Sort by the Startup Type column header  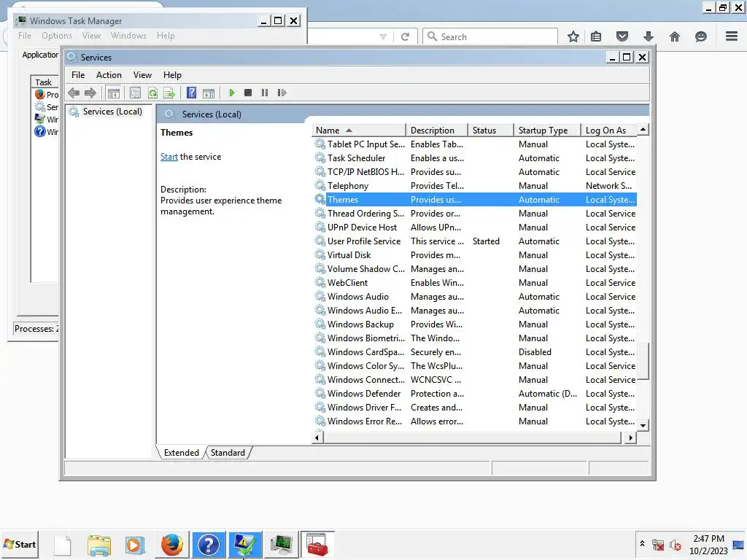(x=547, y=131)
